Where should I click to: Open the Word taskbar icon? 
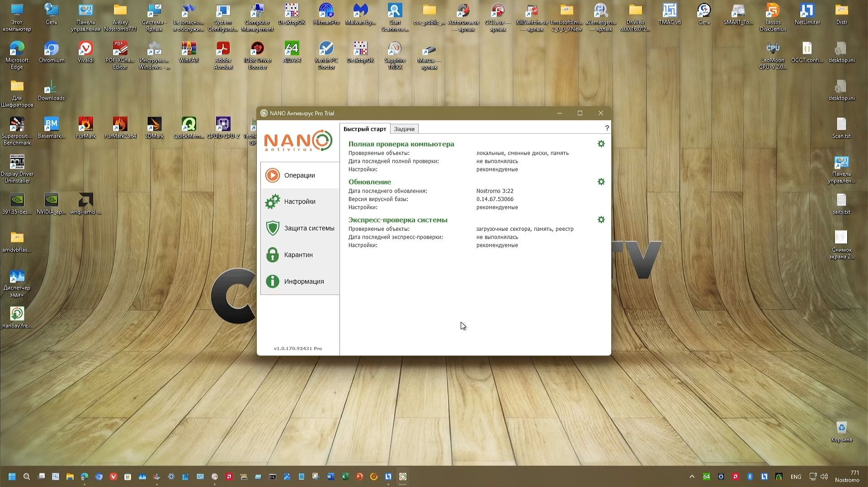coord(330,477)
